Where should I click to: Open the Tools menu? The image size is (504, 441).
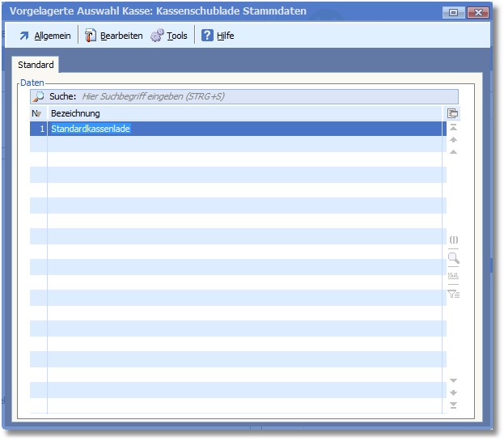coord(169,36)
